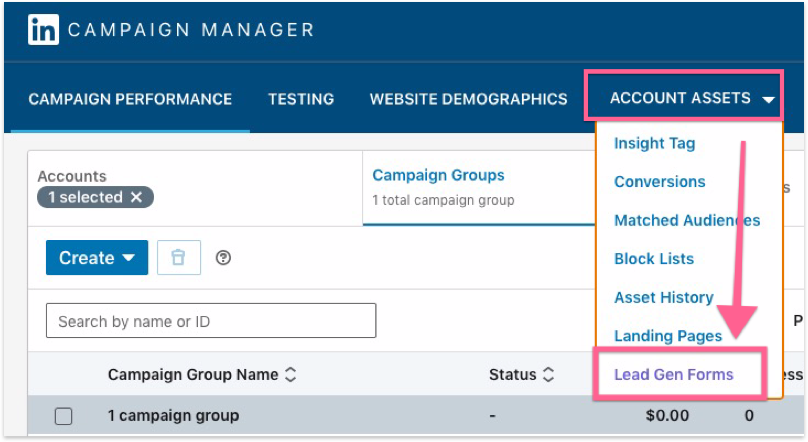Click Landing Pages menu entry
This screenshot has height=442, width=808.
click(667, 336)
